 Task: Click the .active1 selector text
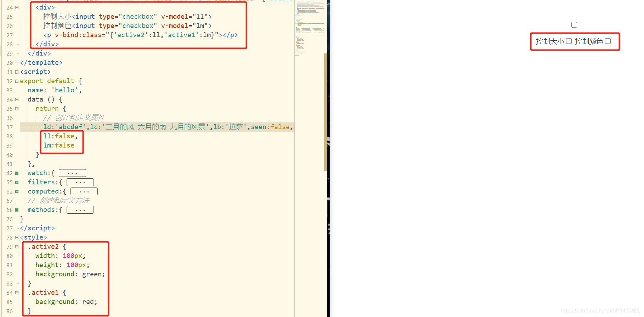click(43, 293)
